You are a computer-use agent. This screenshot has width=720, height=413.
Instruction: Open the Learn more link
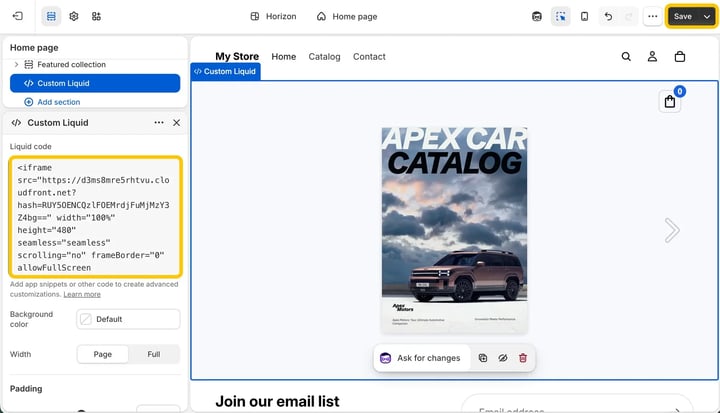coord(82,294)
